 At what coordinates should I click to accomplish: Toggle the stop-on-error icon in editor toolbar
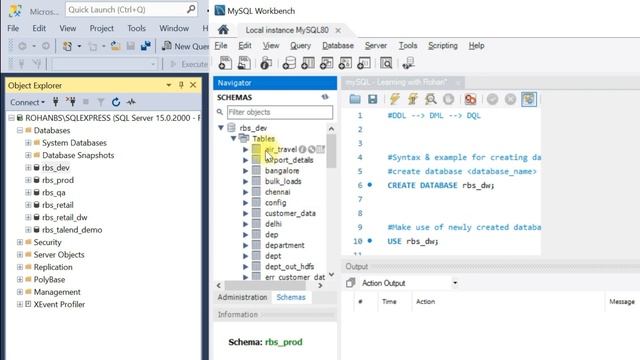coord(470,99)
